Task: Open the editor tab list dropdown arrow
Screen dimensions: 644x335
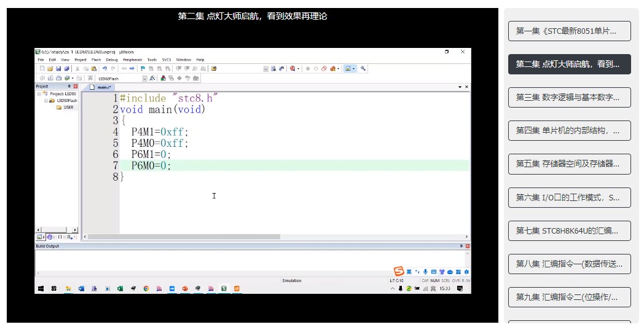Action: tap(460, 87)
